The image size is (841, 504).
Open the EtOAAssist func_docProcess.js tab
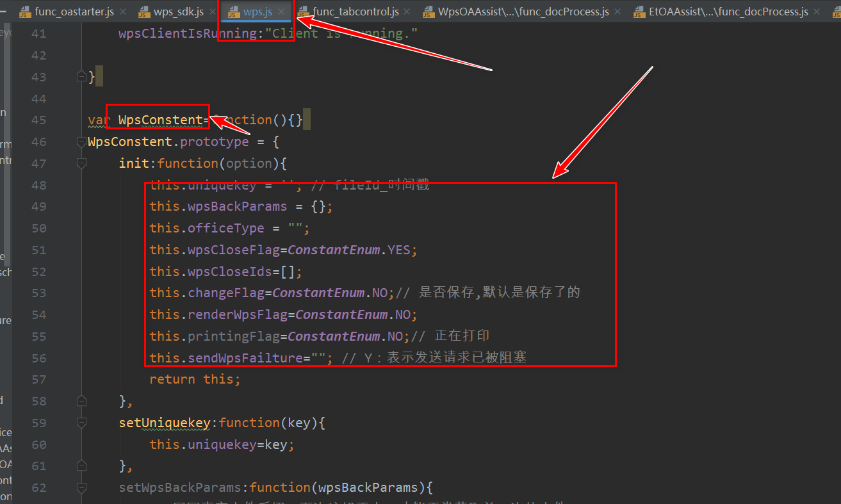pos(728,12)
